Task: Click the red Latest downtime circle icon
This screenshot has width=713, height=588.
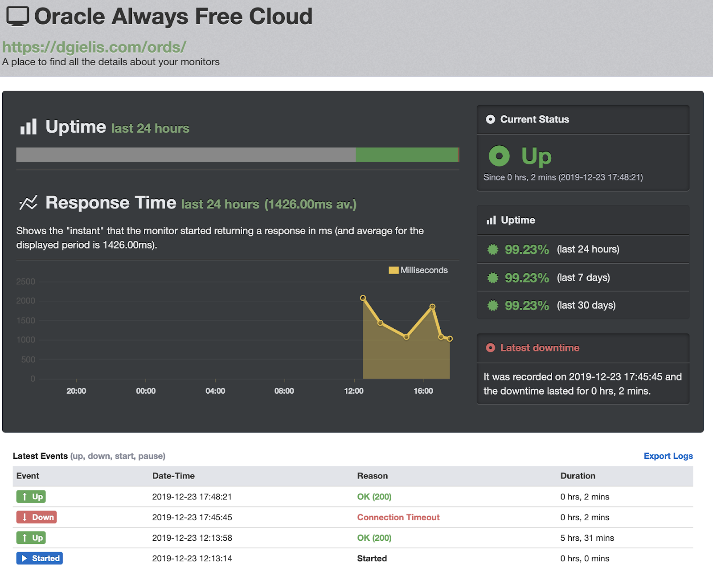Action: pos(490,348)
